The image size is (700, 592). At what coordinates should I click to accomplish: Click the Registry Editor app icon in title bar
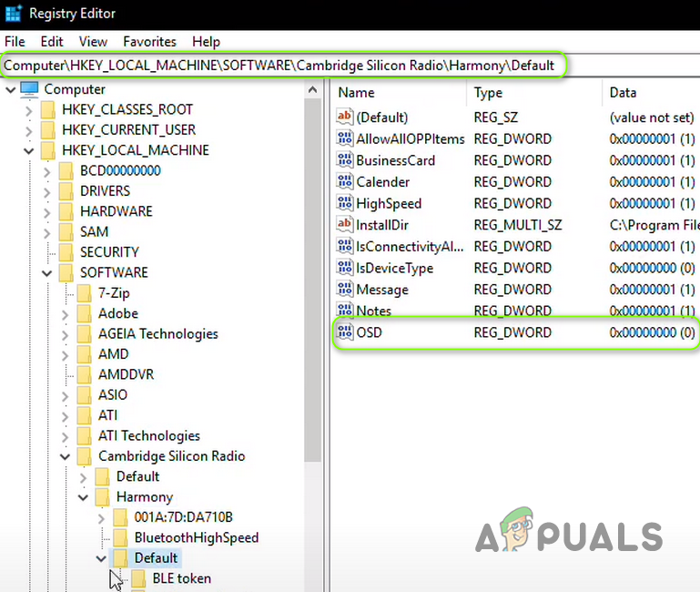(x=13, y=13)
